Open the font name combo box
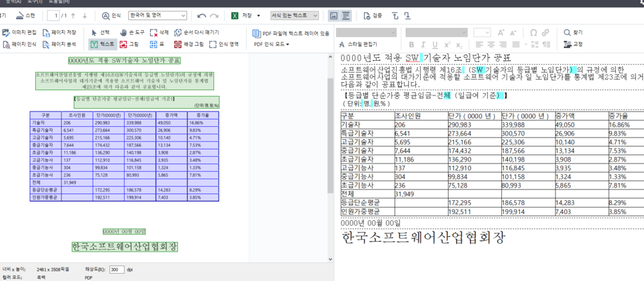This screenshot has height=281, width=644. [437, 33]
